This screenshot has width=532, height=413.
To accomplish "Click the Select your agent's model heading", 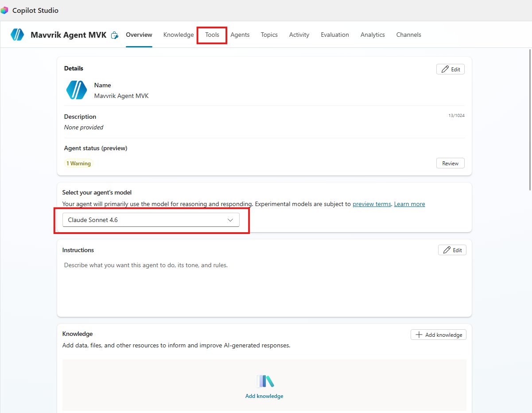I will 97,192.
